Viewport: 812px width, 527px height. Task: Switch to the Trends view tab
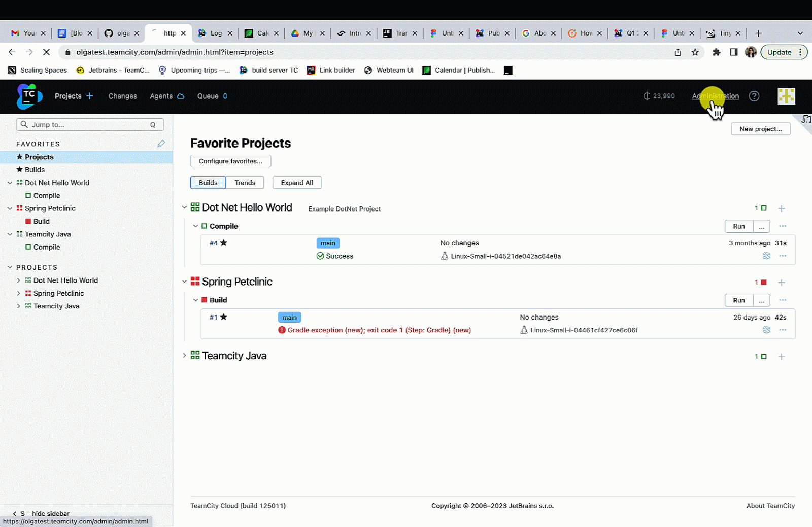(245, 183)
